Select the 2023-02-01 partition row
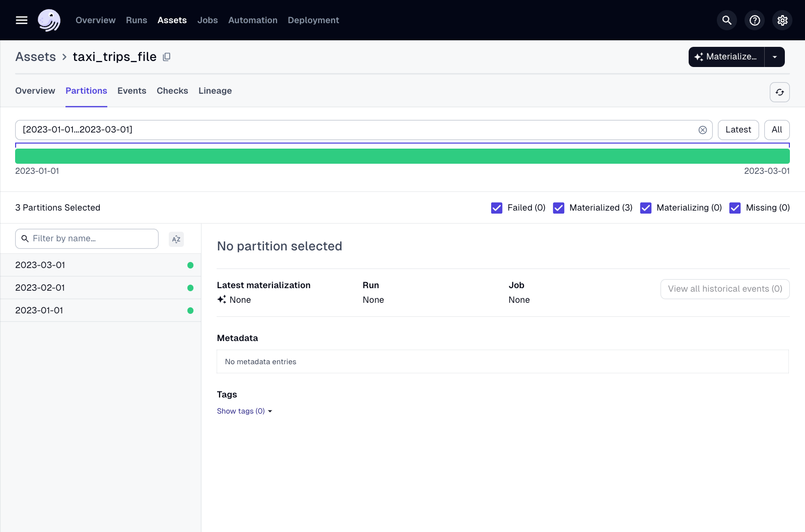The width and height of the screenshot is (805, 532). [101, 288]
